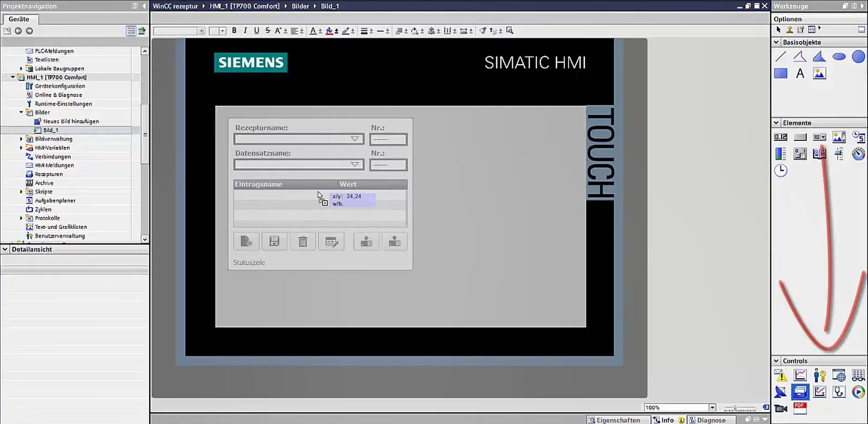This screenshot has height=424, width=868.
Task: Select the HTML browser control
Action: 839,375
